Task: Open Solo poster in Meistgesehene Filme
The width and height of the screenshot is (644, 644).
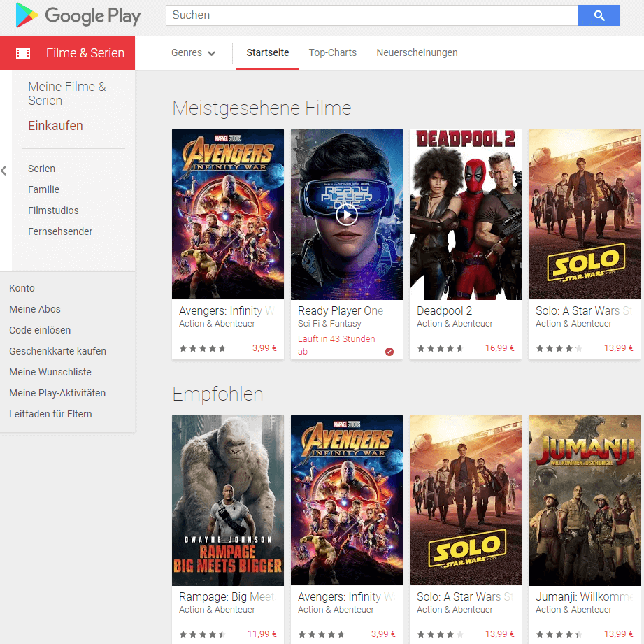Action: (x=585, y=214)
